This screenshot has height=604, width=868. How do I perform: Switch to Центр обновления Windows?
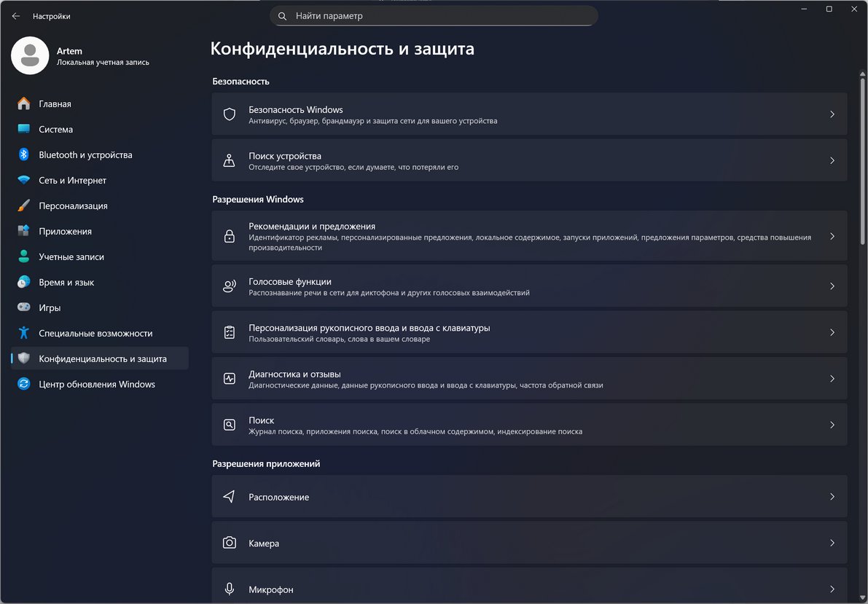[x=97, y=385]
